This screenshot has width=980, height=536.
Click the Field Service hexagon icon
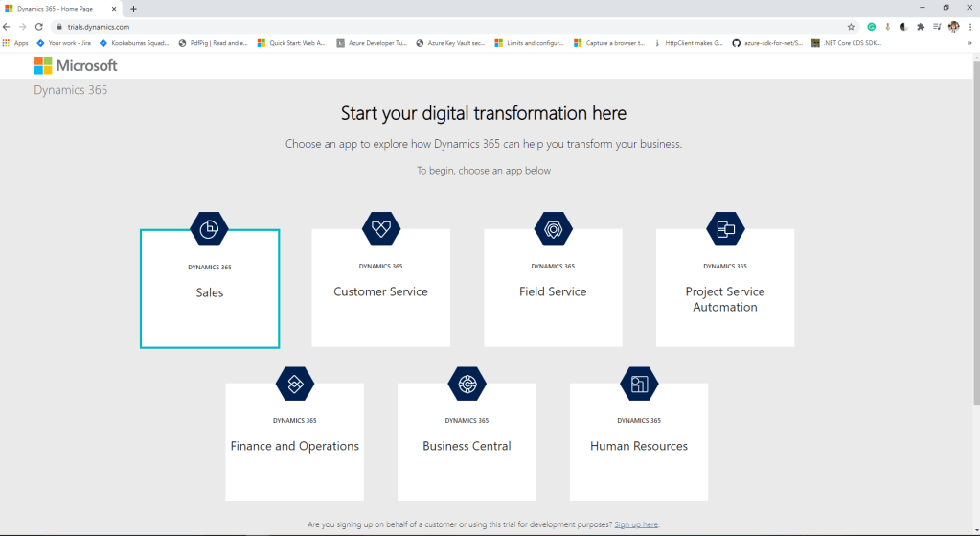click(553, 229)
